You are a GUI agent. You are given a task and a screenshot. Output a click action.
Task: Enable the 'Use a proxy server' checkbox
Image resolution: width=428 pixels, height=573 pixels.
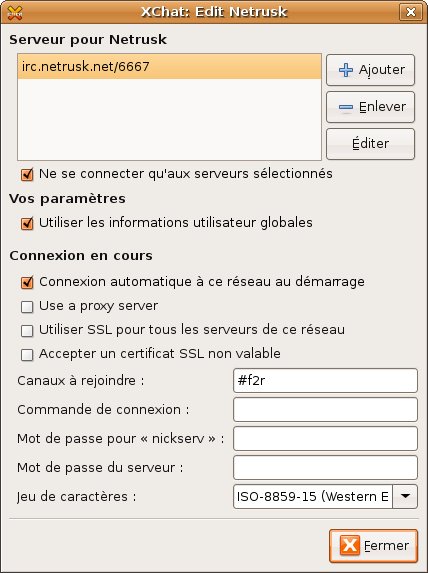[x=27, y=307]
